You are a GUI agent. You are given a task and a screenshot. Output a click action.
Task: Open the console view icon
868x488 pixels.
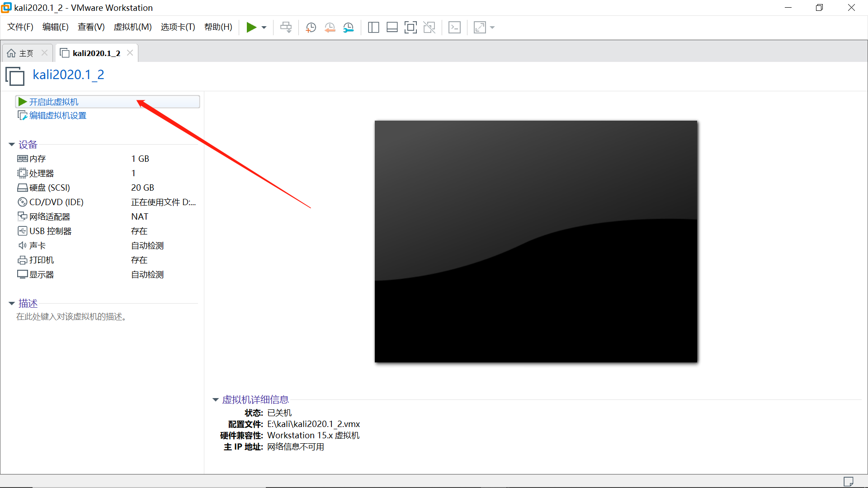pyautogui.click(x=454, y=28)
